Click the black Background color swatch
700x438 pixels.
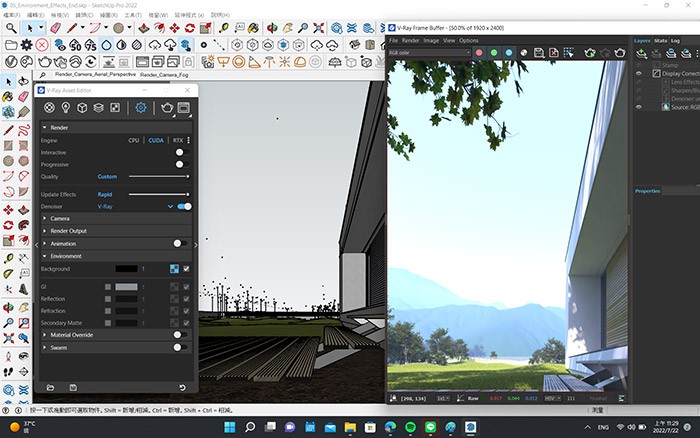tap(125, 269)
